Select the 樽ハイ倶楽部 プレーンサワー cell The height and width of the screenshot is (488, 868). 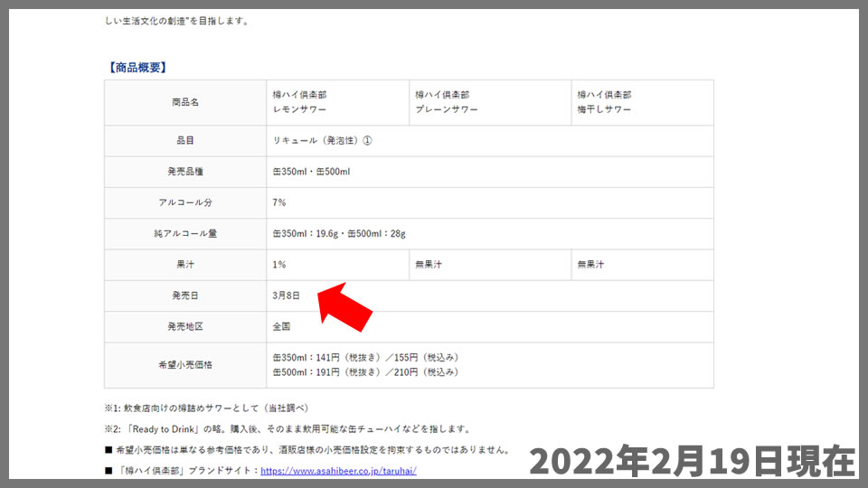click(490, 102)
